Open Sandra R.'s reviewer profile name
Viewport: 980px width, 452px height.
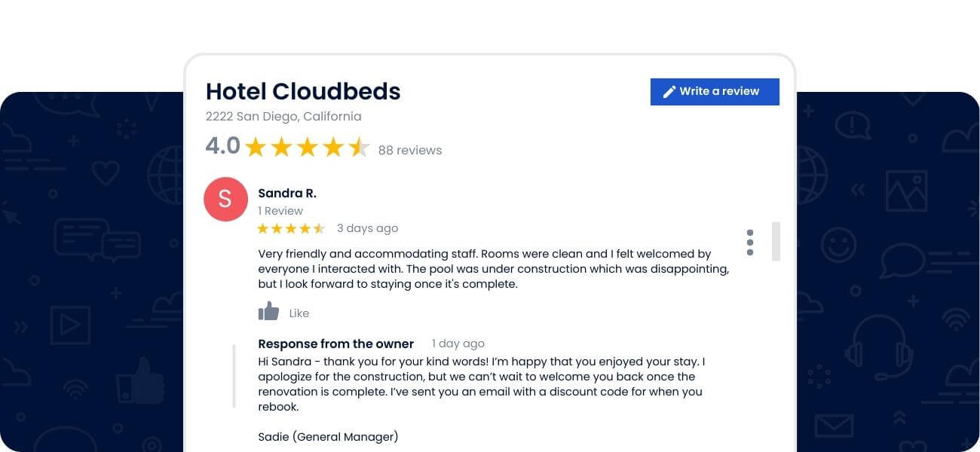[287, 194]
